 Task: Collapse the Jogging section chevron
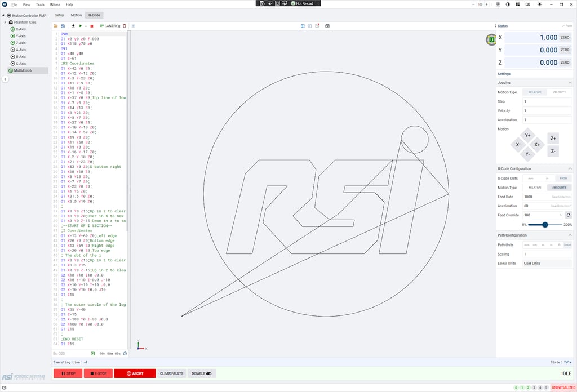570,83
